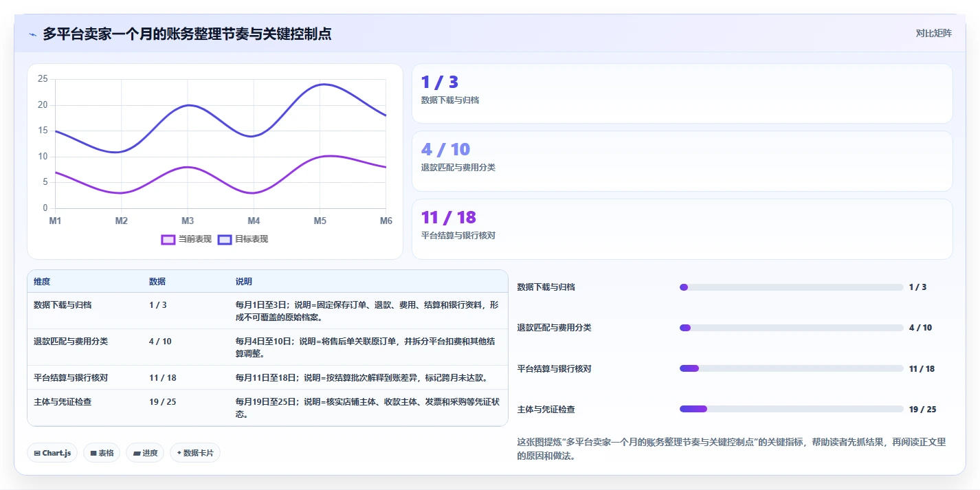Click the 维度 column header
980x490 pixels.
point(42,282)
